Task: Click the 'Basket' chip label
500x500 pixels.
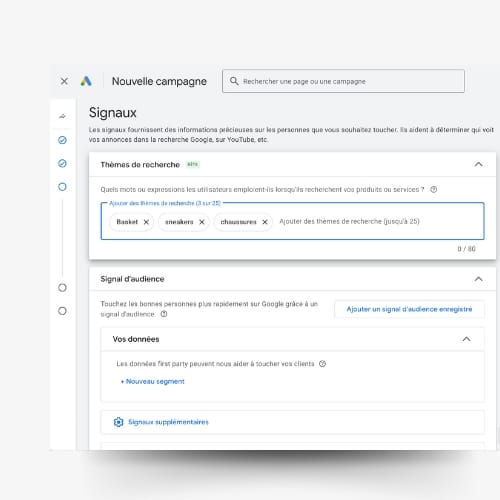Action: tap(127, 222)
